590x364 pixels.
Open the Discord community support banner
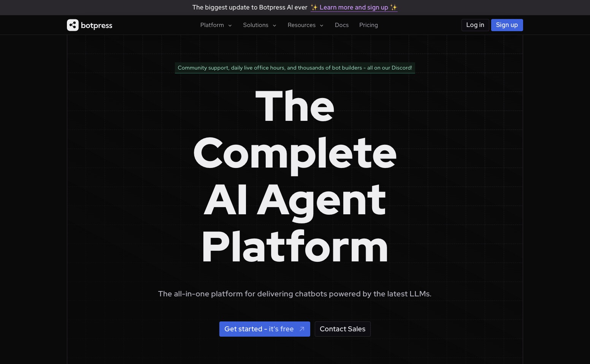click(x=295, y=68)
